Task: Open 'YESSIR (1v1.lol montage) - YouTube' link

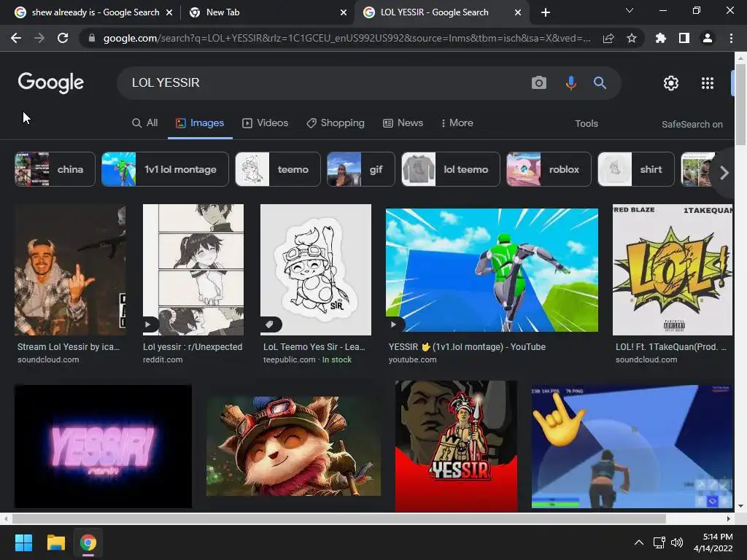Action: click(467, 347)
